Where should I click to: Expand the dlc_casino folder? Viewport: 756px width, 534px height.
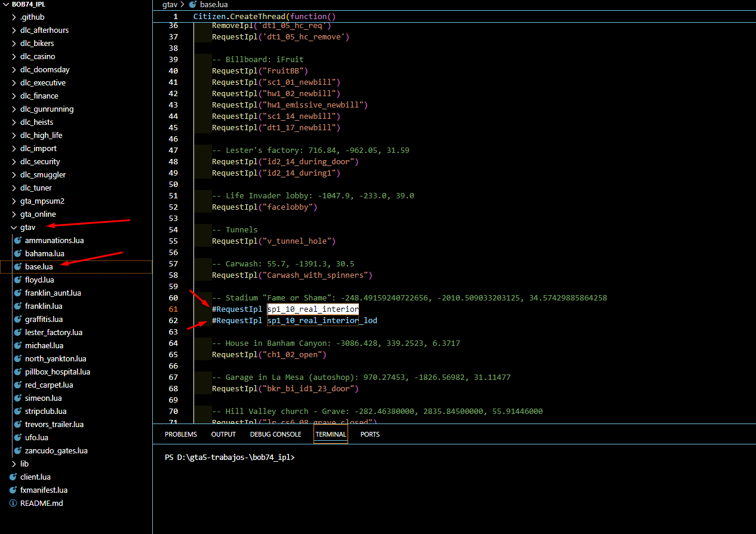[x=14, y=56]
